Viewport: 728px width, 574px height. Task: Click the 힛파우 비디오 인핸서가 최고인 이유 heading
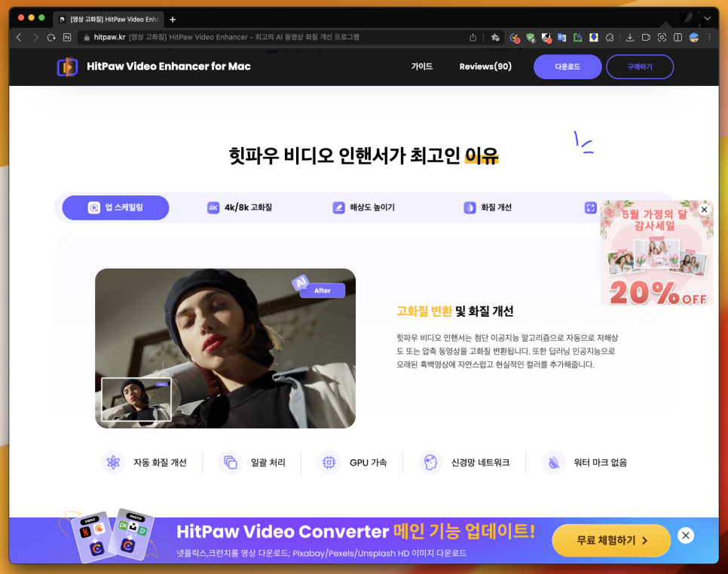coord(363,156)
